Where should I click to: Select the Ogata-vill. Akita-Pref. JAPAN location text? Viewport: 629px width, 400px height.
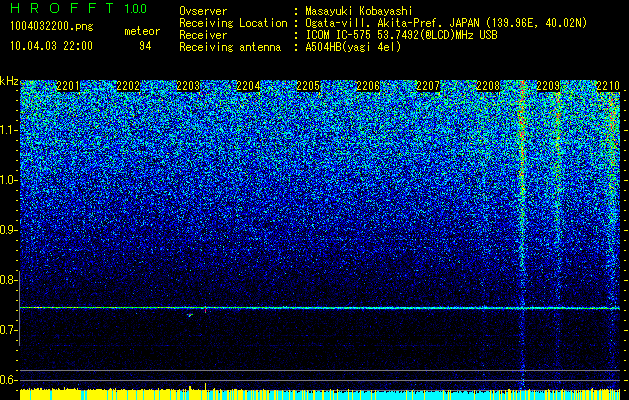[x=446, y=23]
